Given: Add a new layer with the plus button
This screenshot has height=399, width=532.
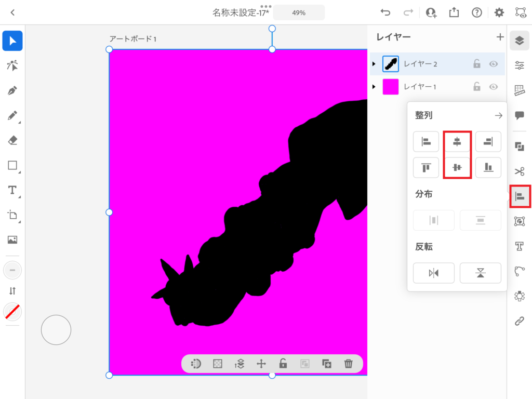Looking at the screenshot, I should (500, 37).
